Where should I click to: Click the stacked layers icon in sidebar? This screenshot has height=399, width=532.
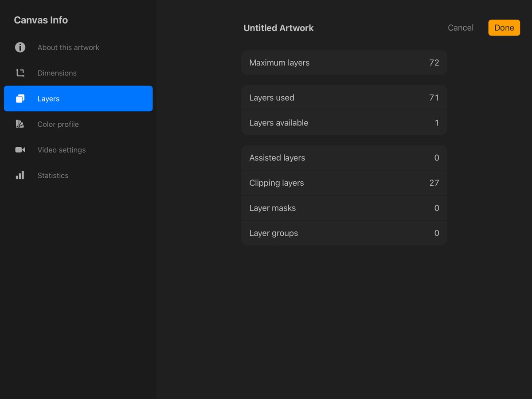pos(20,98)
